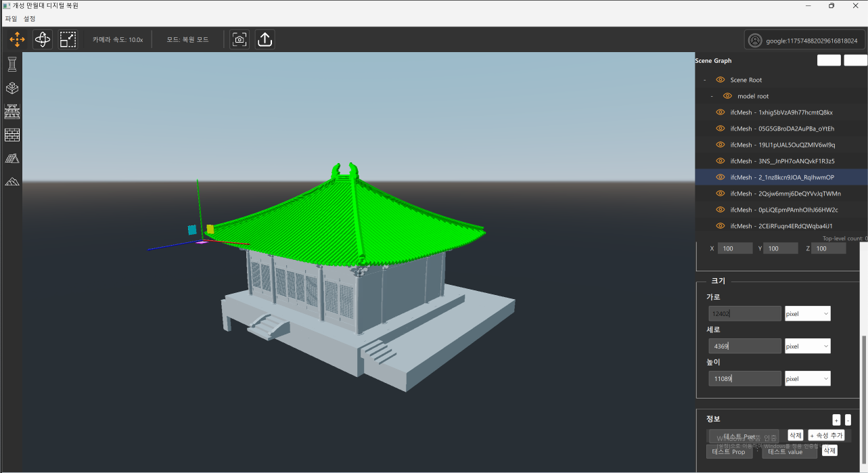The height and width of the screenshot is (473, 868).
Task: Take a screenshot with camera icon
Action: pyautogui.click(x=239, y=40)
